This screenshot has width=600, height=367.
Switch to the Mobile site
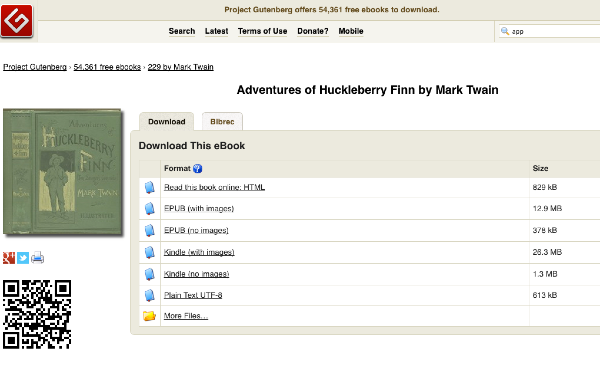[x=351, y=31]
